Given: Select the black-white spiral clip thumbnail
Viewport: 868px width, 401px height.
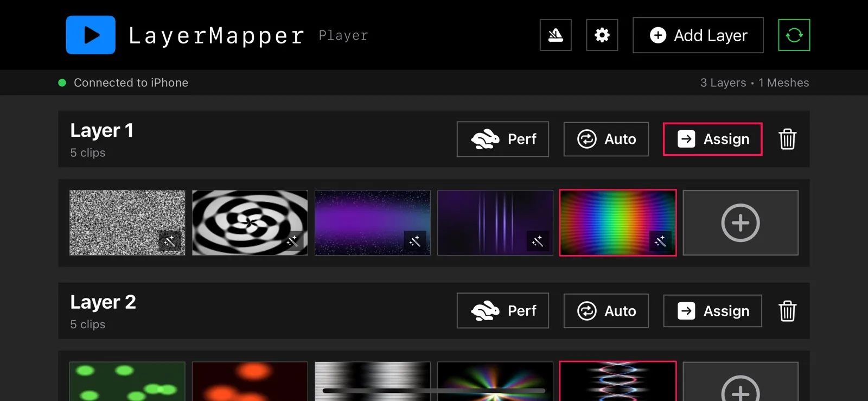Looking at the screenshot, I should [x=250, y=222].
